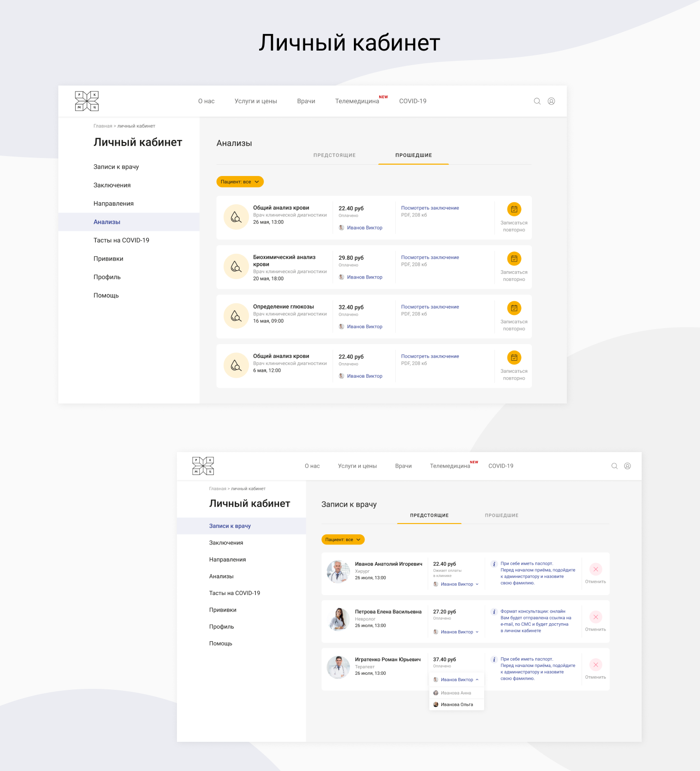Image resolution: width=700 pixels, height=771 pixels.
Task: Click the clinic logo in the Анализы window
Action: tap(87, 101)
